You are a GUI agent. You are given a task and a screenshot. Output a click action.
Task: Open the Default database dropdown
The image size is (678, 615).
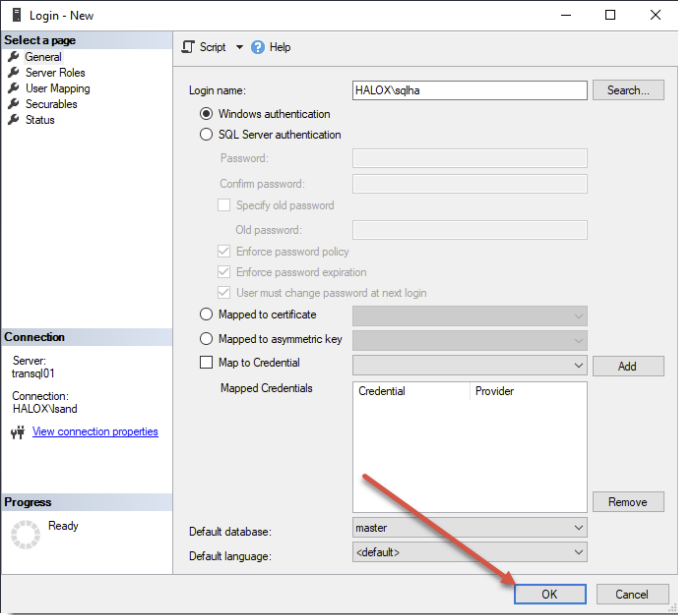[470, 528]
